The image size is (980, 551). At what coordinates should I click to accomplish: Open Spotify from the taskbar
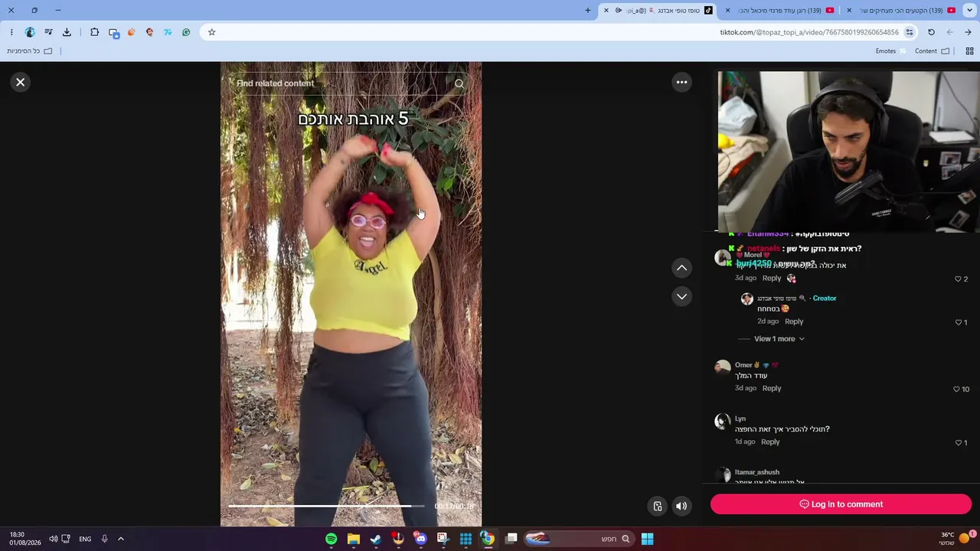click(x=331, y=539)
